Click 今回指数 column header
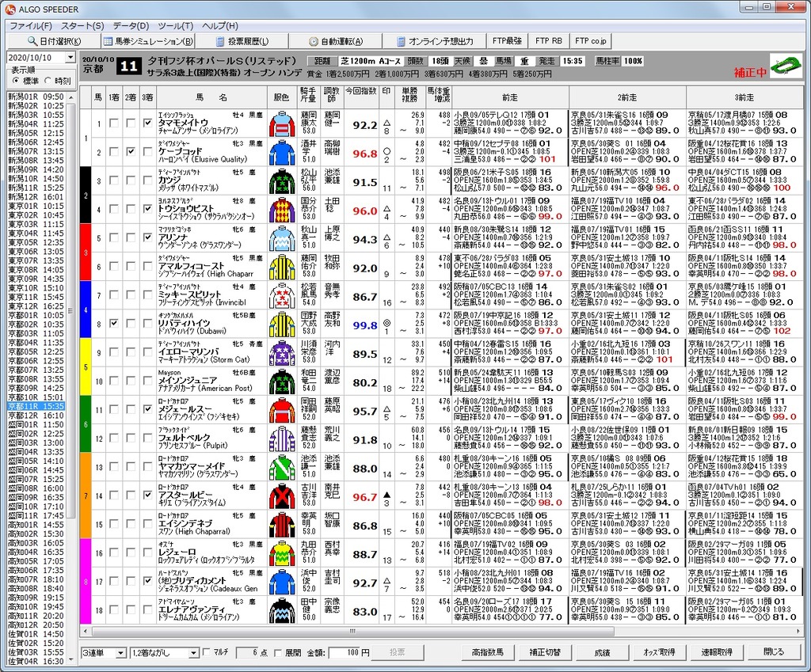 (x=361, y=96)
